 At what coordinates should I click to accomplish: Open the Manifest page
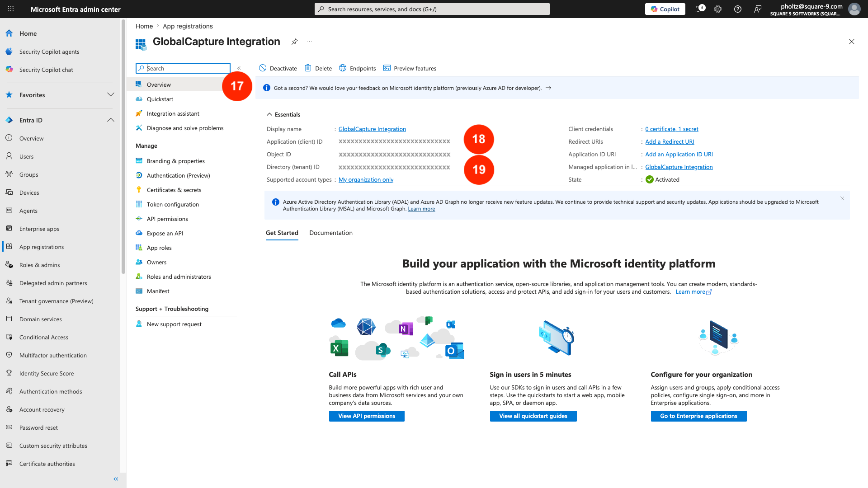tap(158, 291)
